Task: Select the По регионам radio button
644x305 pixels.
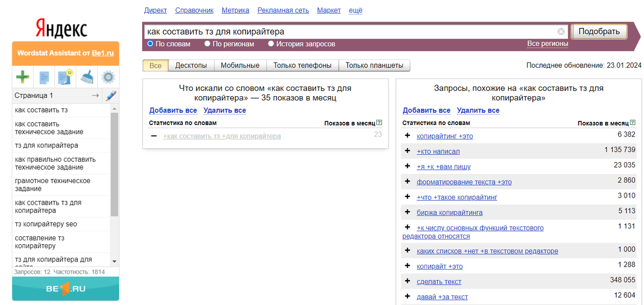Action: [x=207, y=43]
